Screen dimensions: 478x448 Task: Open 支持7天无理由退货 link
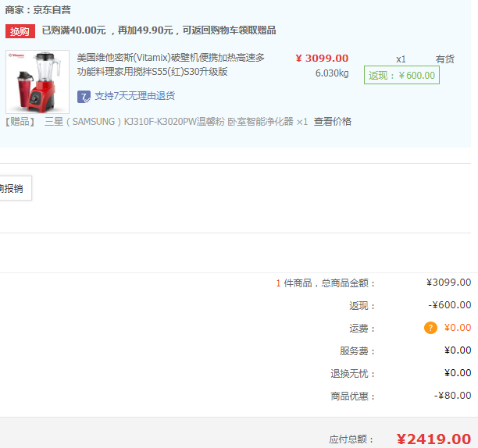(x=135, y=96)
